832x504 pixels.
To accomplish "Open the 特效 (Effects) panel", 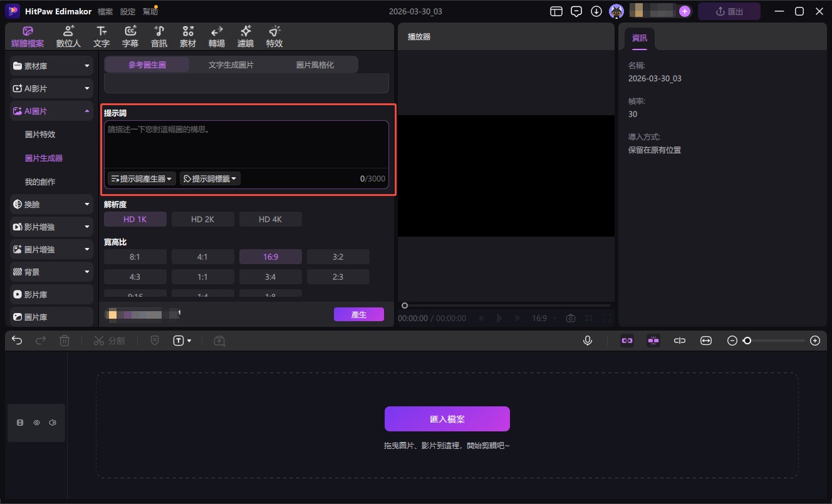I will point(274,35).
